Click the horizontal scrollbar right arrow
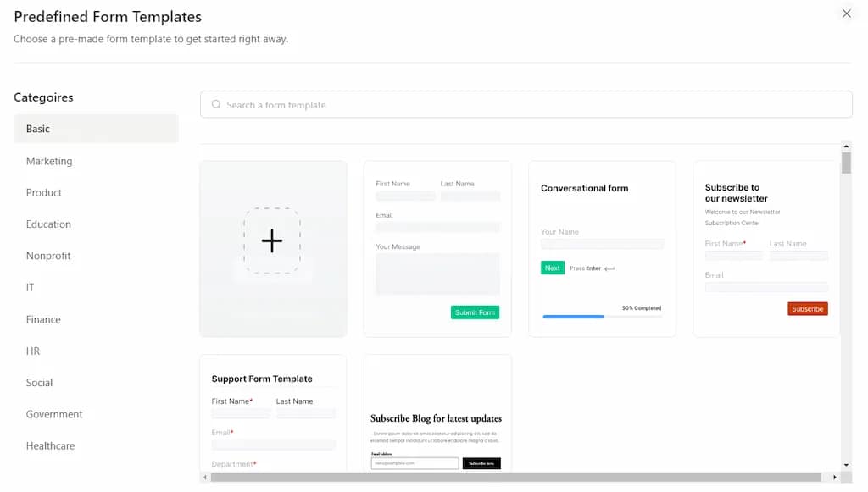This screenshot has width=868, height=492. coord(835,477)
